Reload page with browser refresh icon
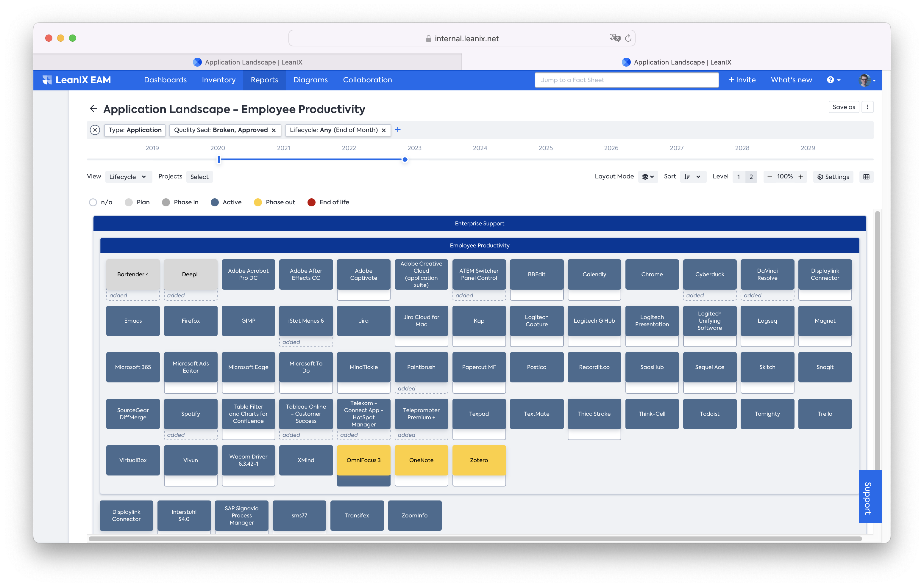924x587 pixels. coord(628,38)
